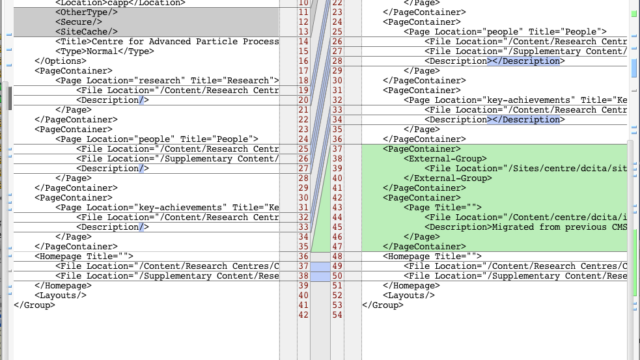640x360 pixels.
Task: Click the <Type>Normal</Type> line
Action: point(105,51)
